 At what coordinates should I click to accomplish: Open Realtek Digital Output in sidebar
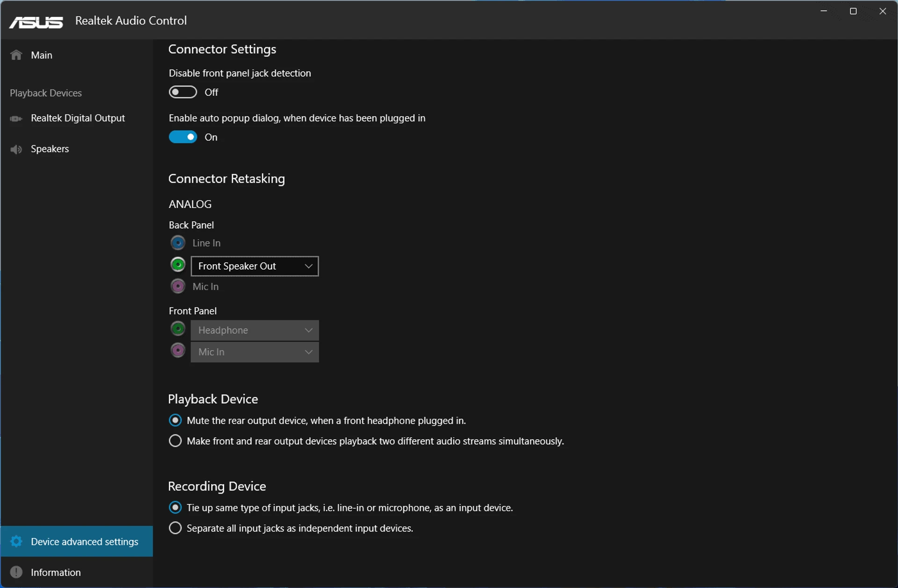tap(77, 118)
